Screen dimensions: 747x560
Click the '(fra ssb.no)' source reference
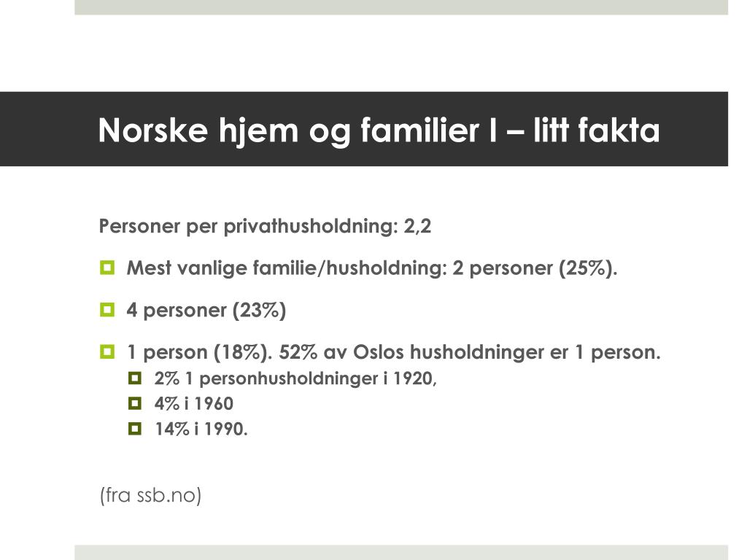coord(150,495)
